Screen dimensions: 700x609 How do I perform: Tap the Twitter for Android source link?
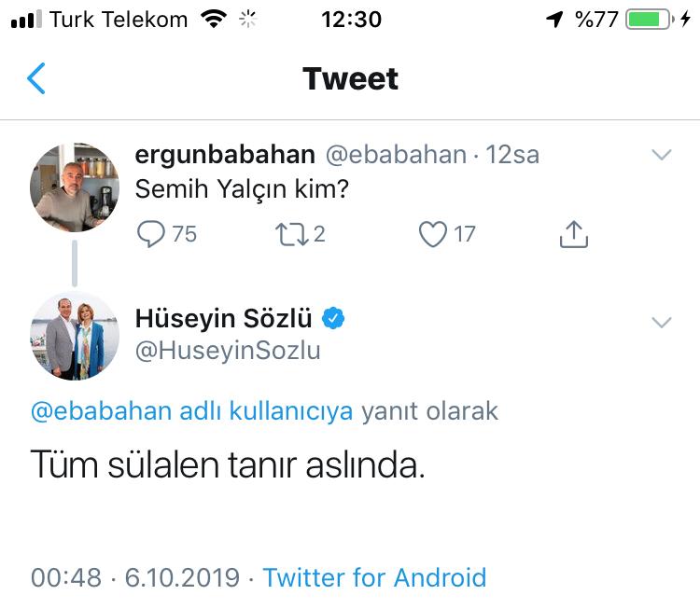pos(374,577)
